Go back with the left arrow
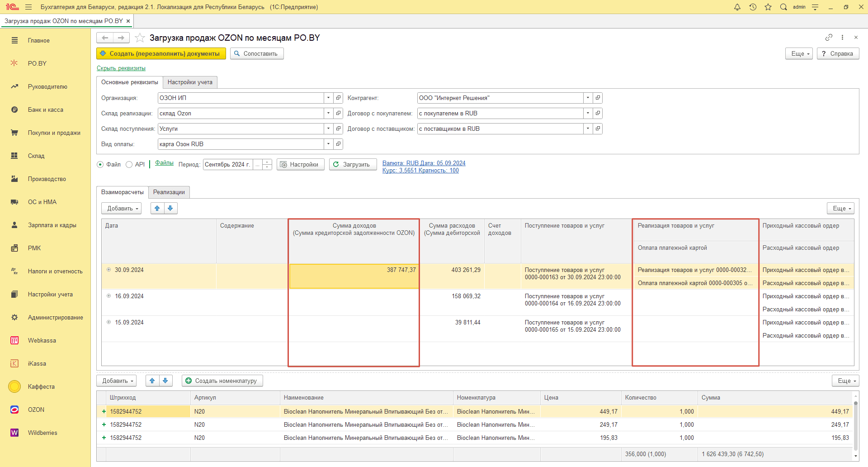The image size is (868, 467). (x=105, y=38)
